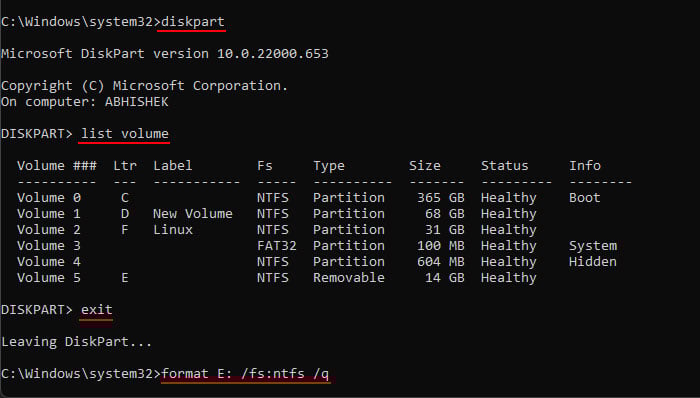Viewport: 700px width, 398px height.
Task: Click the FAT32 filesystem entry
Action: click(x=276, y=246)
